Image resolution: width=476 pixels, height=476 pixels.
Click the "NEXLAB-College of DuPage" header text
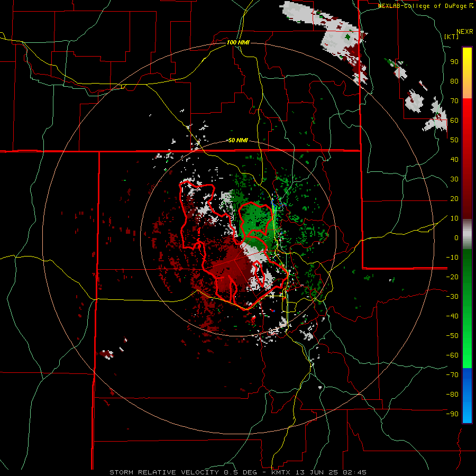[422, 6]
